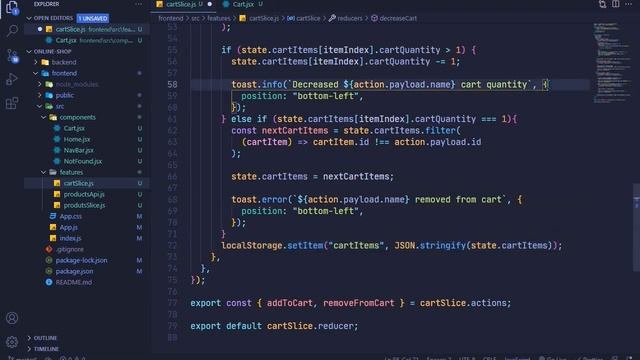Open the Accounts menu icon
This screenshot has height=360, width=640.
(12, 318)
